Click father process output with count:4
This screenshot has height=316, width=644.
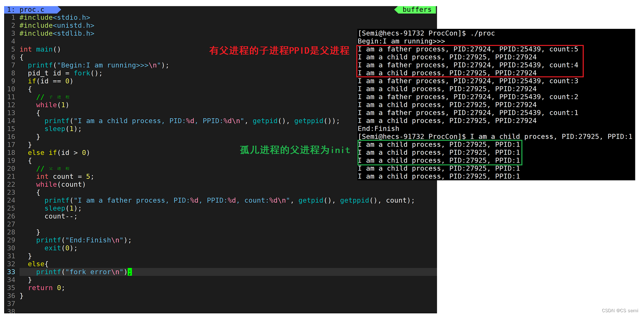point(468,65)
